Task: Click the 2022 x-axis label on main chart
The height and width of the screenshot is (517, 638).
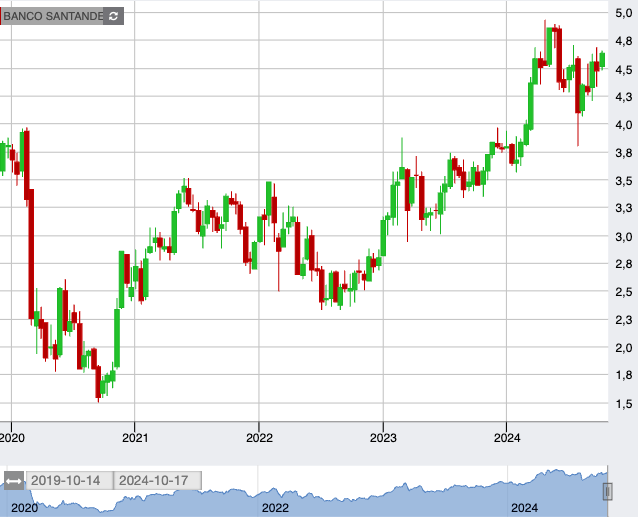Action: [x=259, y=438]
